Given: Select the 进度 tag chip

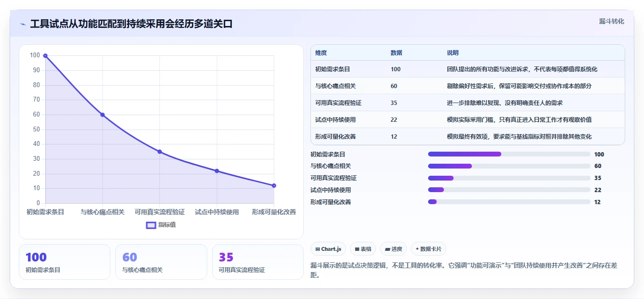Looking at the screenshot, I should pyautogui.click(x=393, y=249).
